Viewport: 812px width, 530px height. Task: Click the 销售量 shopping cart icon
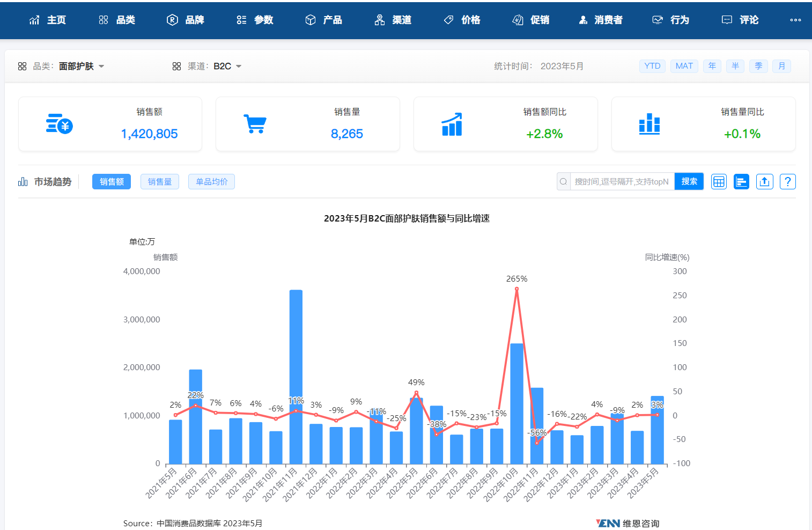tap(255, 124)
